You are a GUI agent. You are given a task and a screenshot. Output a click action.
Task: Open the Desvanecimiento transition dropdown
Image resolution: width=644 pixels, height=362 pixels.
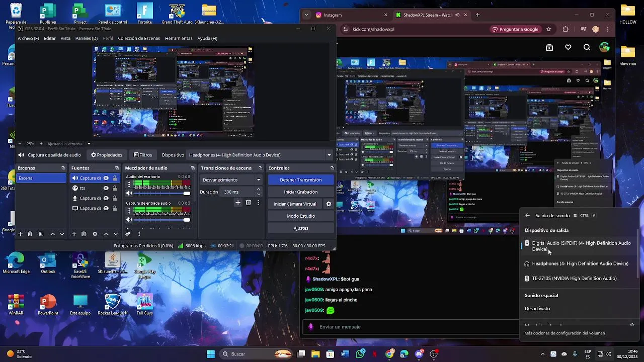[231, 179]
